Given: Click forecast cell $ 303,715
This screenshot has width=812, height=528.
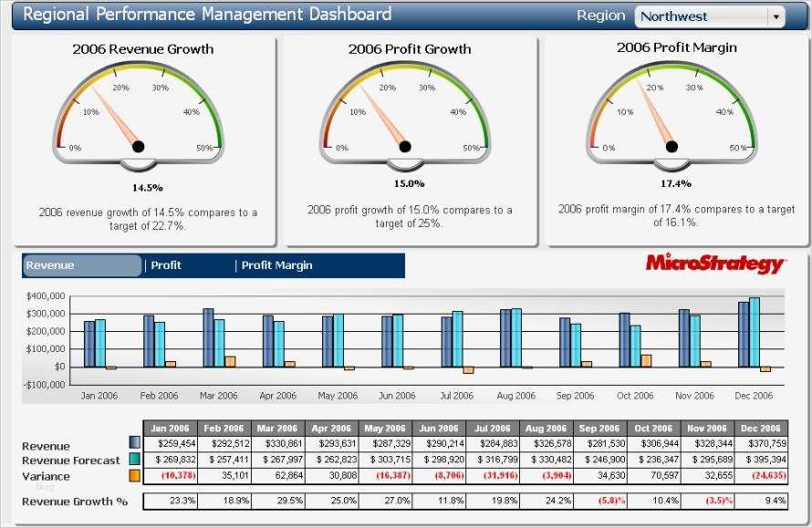Looking at the screenshot, I should (x=385, y=460).
